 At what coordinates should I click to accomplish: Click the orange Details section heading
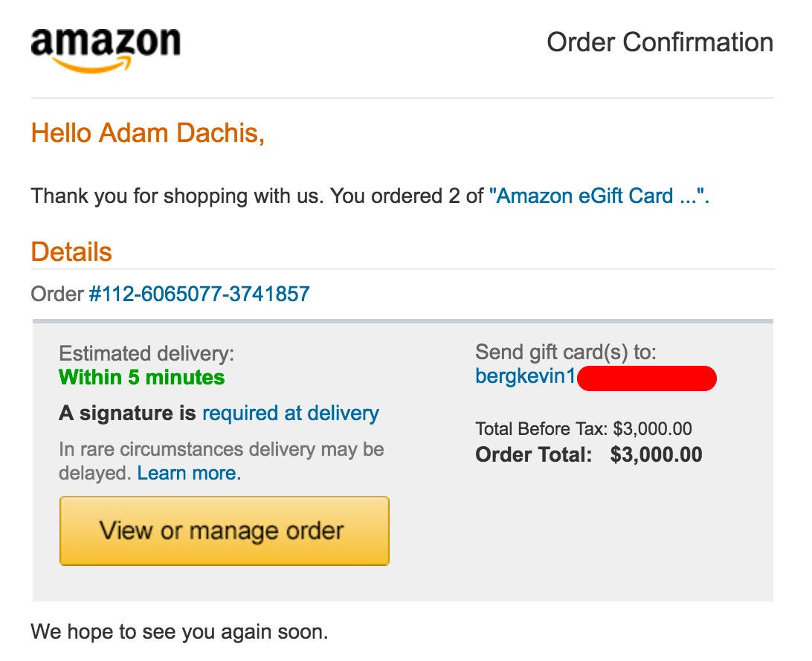pyautogui.click(x=71, y=252)
